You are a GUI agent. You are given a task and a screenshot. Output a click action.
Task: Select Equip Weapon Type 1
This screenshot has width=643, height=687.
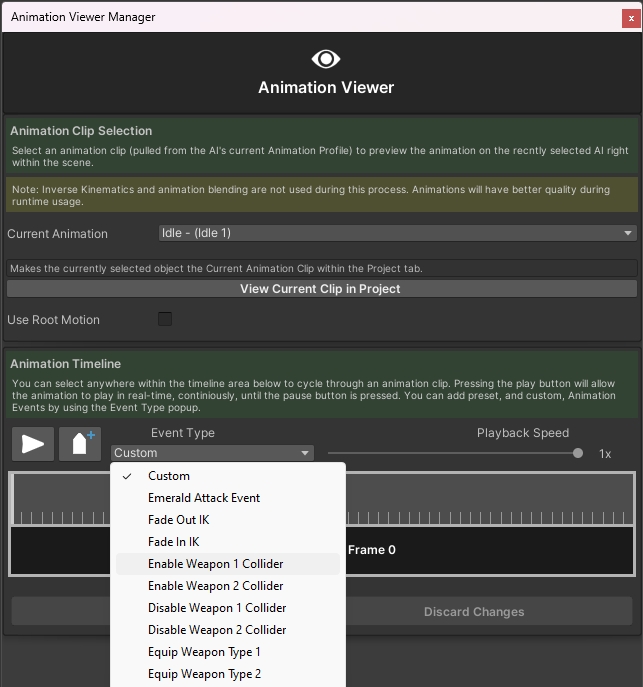pyautogui.click(x=204, y=652)
